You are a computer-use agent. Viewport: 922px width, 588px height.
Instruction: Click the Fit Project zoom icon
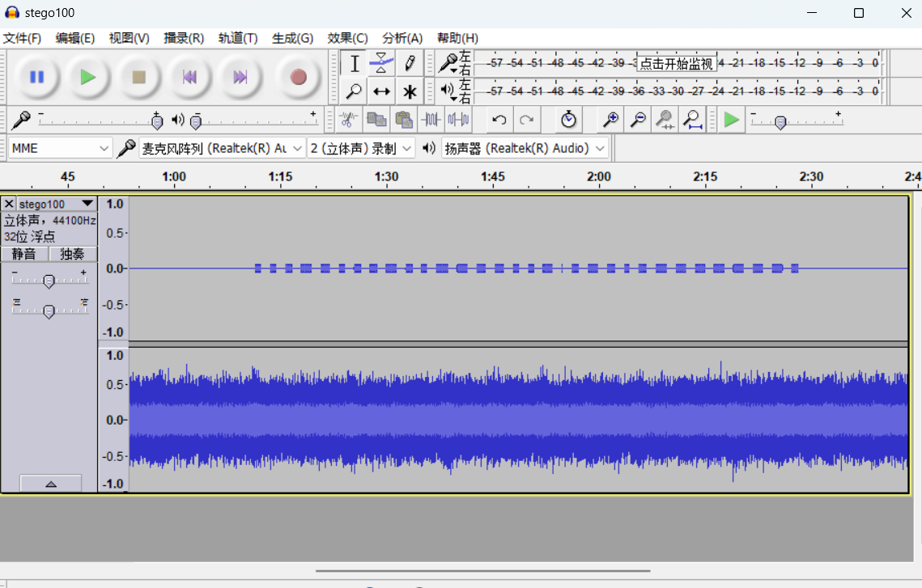pos(693,120)
